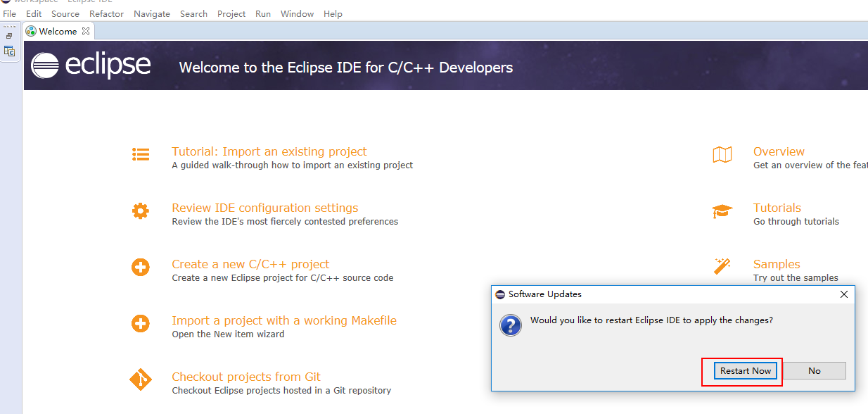Open the Project menu

pyautogui.click(x=231, y=13)
